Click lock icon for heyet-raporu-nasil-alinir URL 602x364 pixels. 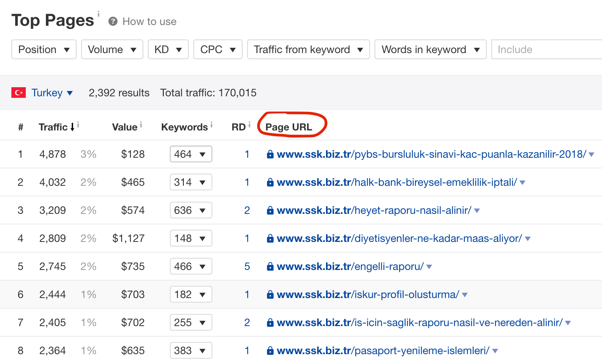tap(270, 210)
